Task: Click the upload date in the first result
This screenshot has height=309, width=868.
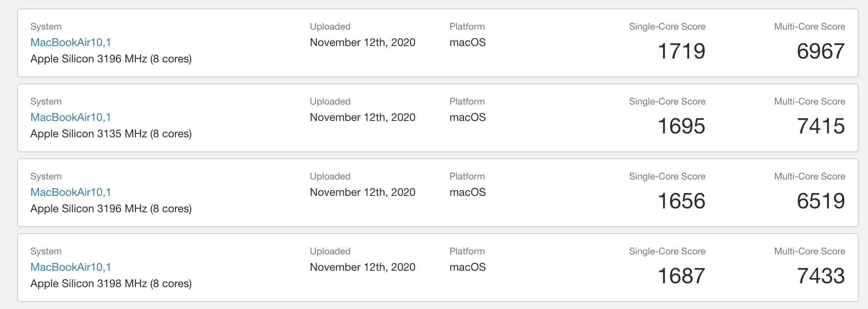Action: (362, 43)
